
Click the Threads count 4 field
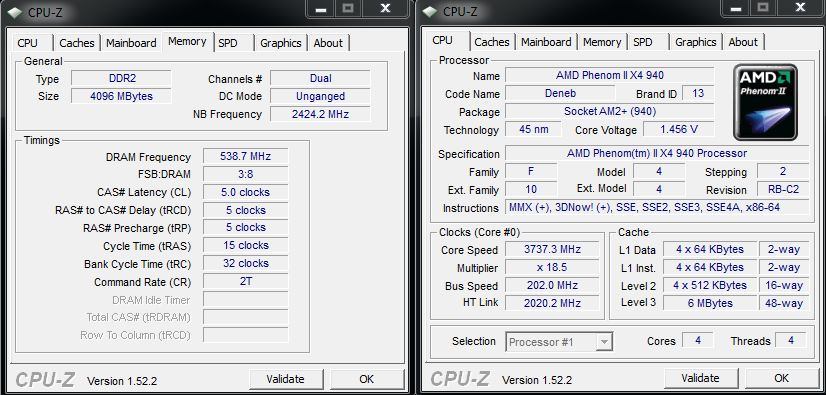coord(791,341)
